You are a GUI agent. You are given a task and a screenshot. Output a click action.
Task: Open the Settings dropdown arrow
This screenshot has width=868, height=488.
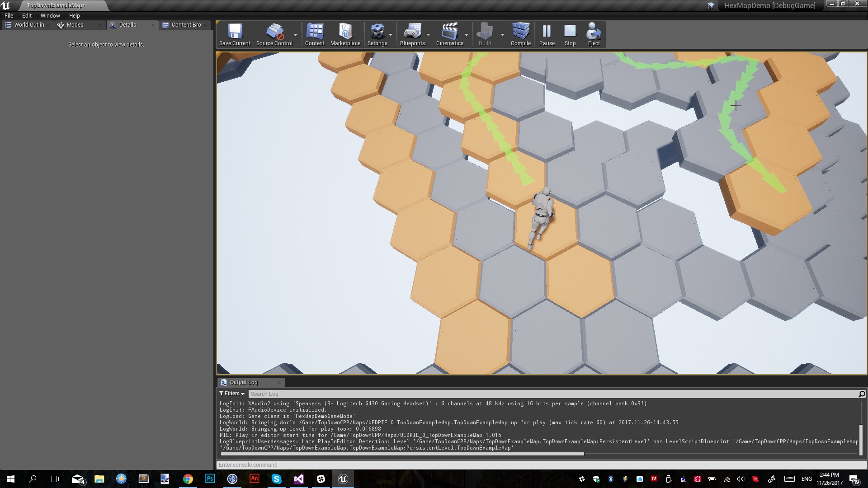[x=391, y=34]
